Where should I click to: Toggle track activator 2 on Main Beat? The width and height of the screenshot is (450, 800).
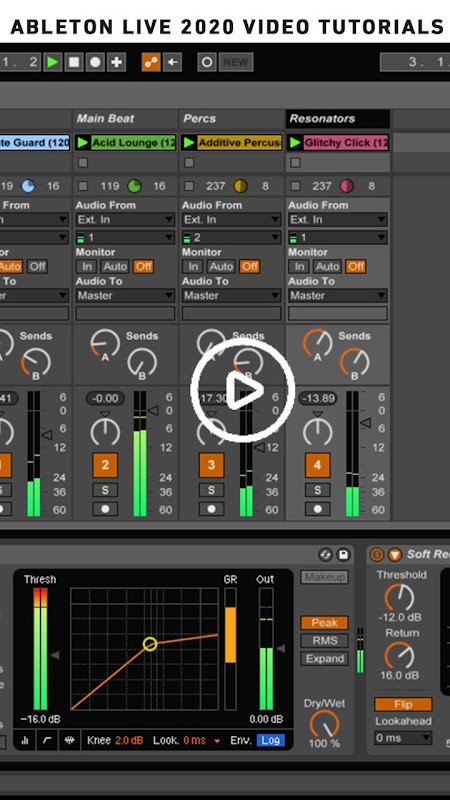pyautogui.click(x=105, y=465)
